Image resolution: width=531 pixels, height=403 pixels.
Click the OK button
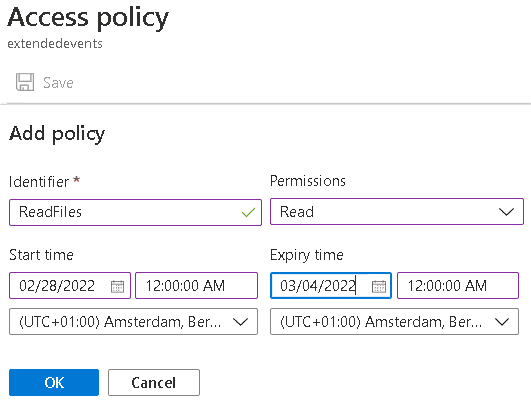point(54,382)
